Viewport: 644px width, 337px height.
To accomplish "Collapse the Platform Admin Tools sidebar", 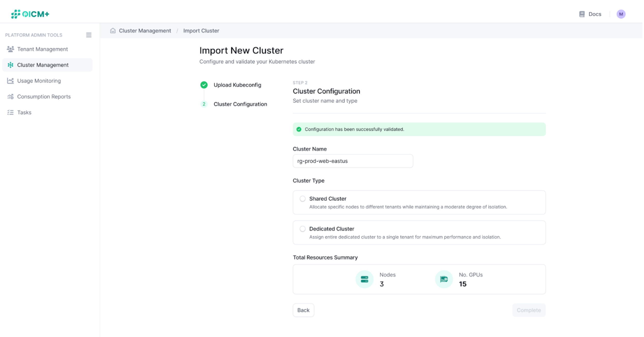I will click(89, 35).
